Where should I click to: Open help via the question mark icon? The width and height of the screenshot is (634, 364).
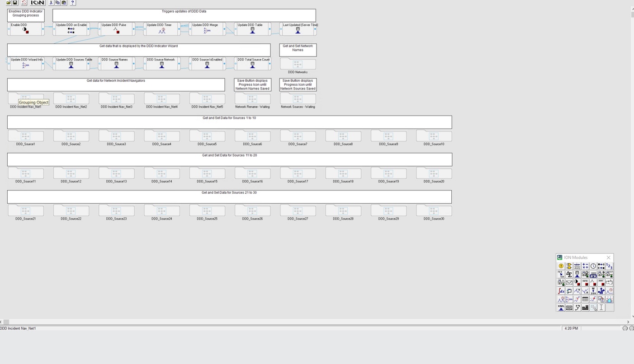[73, 3]
